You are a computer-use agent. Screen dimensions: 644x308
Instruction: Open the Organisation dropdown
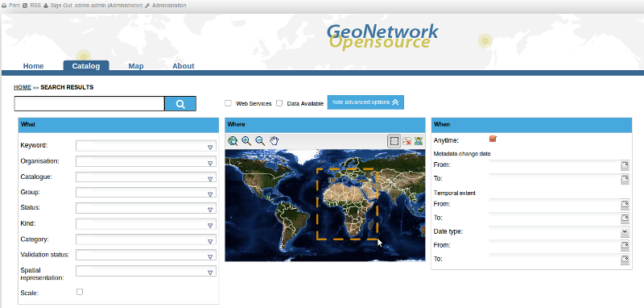(x=210, y=163)
